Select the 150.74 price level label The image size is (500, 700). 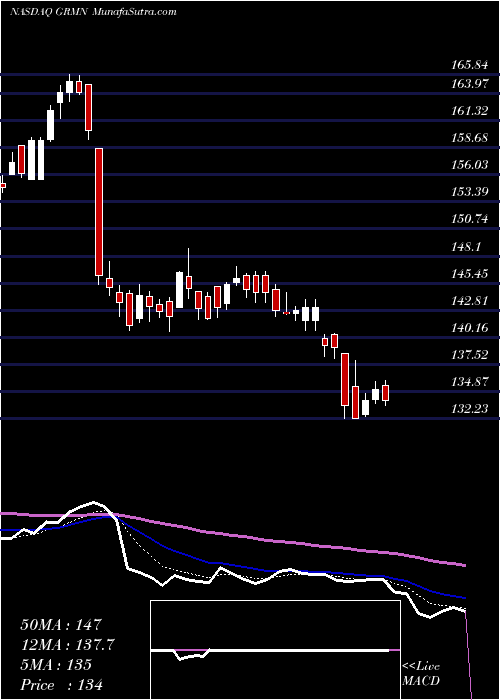(x=468, y=219)
